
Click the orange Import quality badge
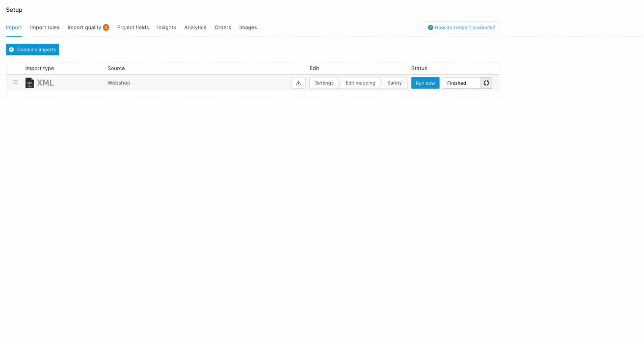tap(106, 27)
